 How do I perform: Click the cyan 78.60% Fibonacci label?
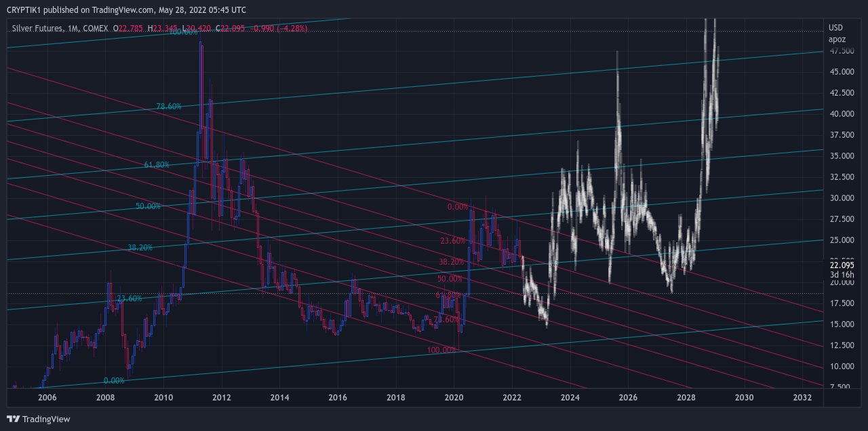pyautogui.click(x=169, y=107)
